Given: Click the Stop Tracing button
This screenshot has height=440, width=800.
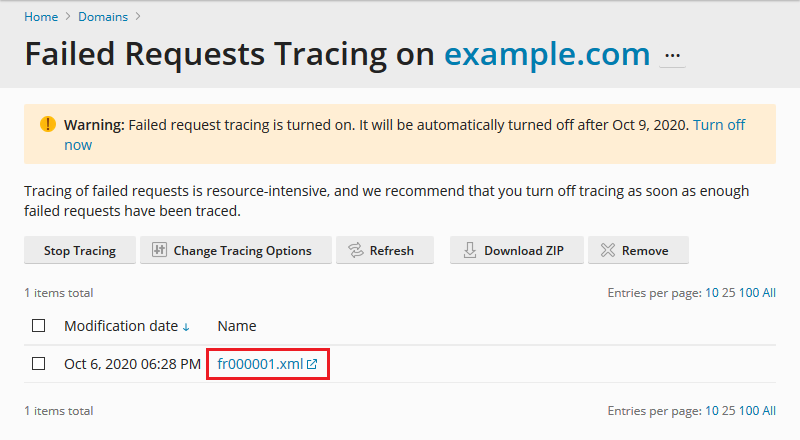Looking at the screenshot, I should [x=80, y=250].
